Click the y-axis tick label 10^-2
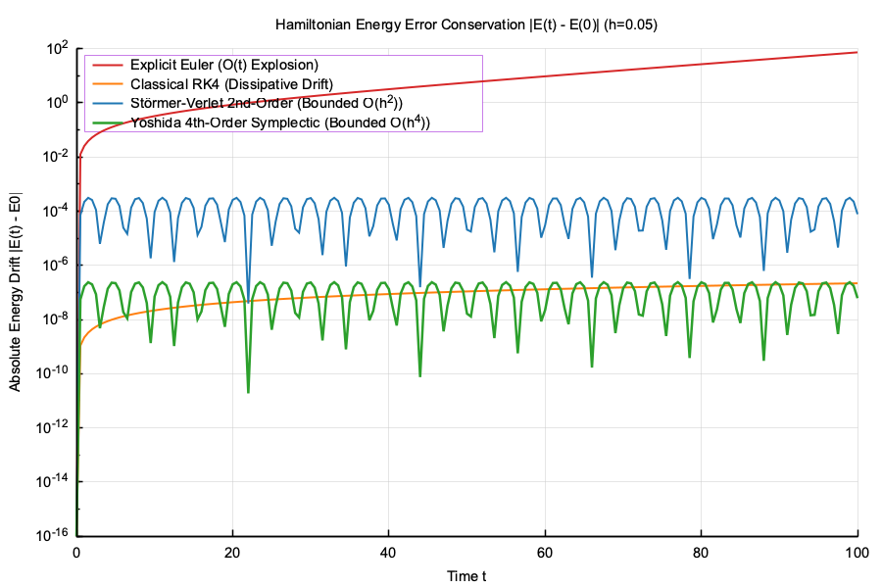 point(55,157)
